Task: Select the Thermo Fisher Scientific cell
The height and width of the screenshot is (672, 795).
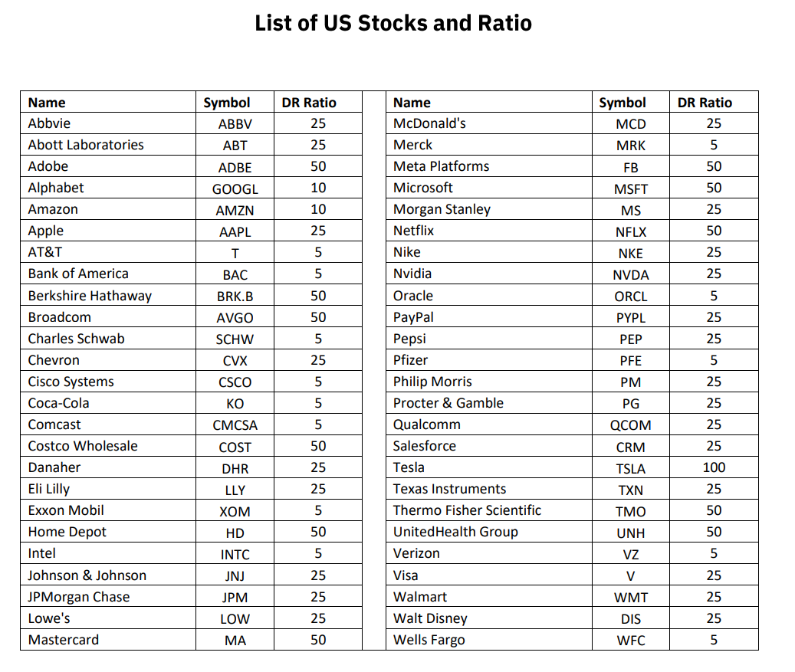Action: click(x=467, y=510)
